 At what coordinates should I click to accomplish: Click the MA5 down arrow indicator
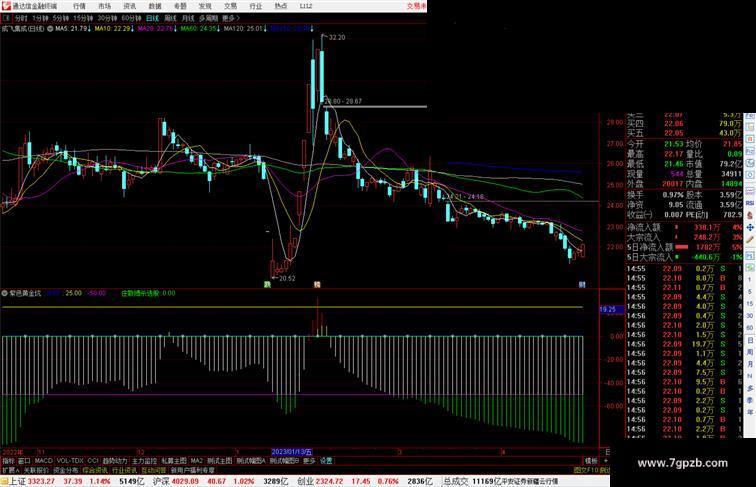89,29
